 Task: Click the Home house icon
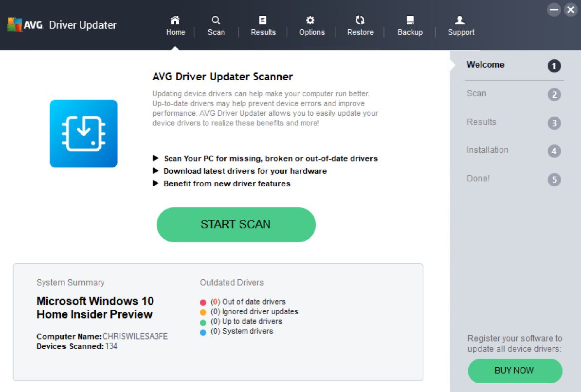[175, 20]
